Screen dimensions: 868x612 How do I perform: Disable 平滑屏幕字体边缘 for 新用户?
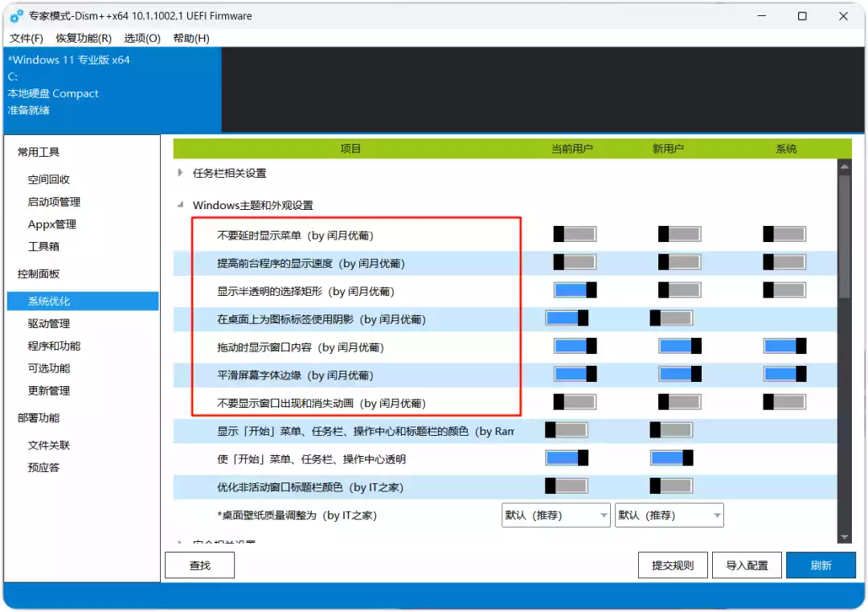pos(680,374)
